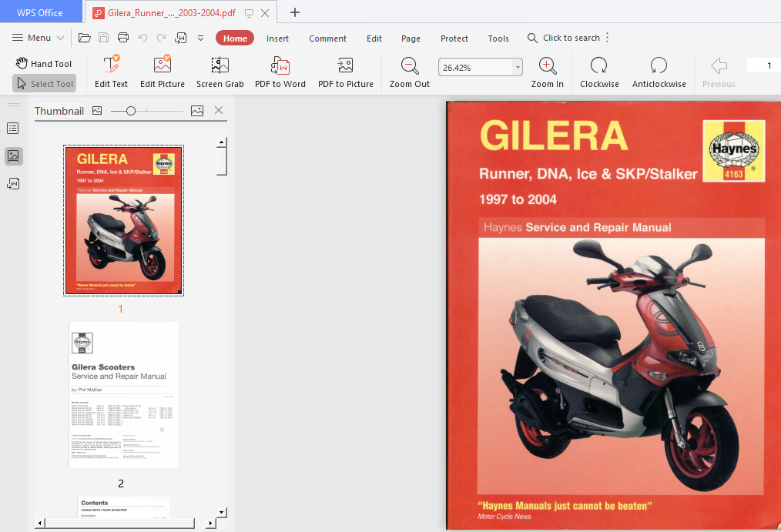Click the Zoom Out button
The height and width of the screenshot is (532, 781).
[x=410, y=72]
